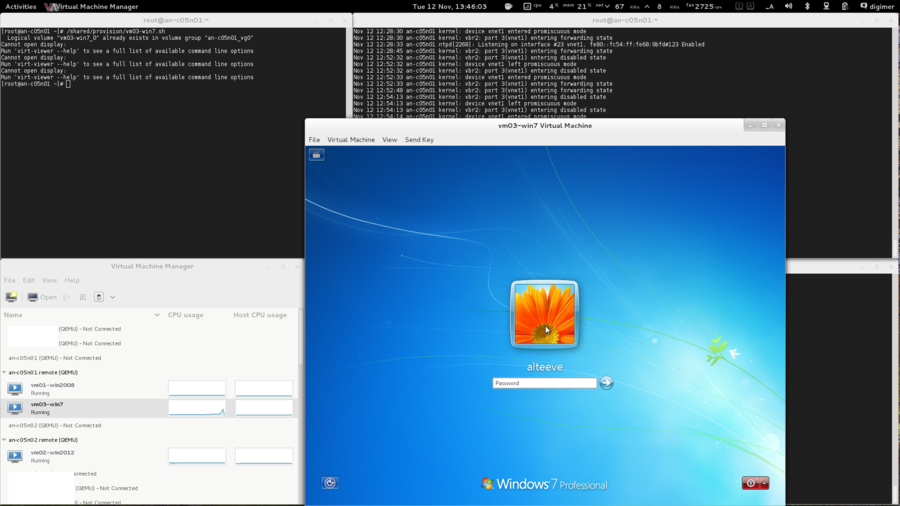Click the alteeve user flower picture

click(x=544, y=314)
